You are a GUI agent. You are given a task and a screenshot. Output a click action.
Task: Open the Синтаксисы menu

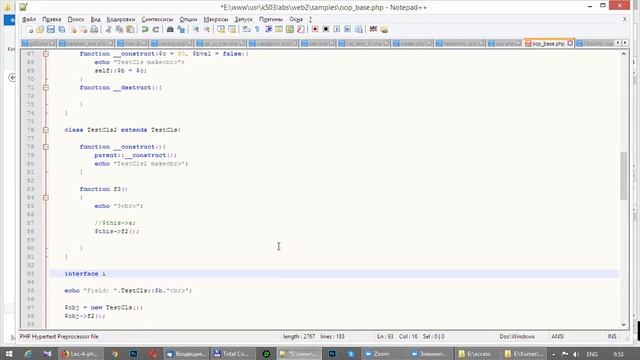[157, 19]
